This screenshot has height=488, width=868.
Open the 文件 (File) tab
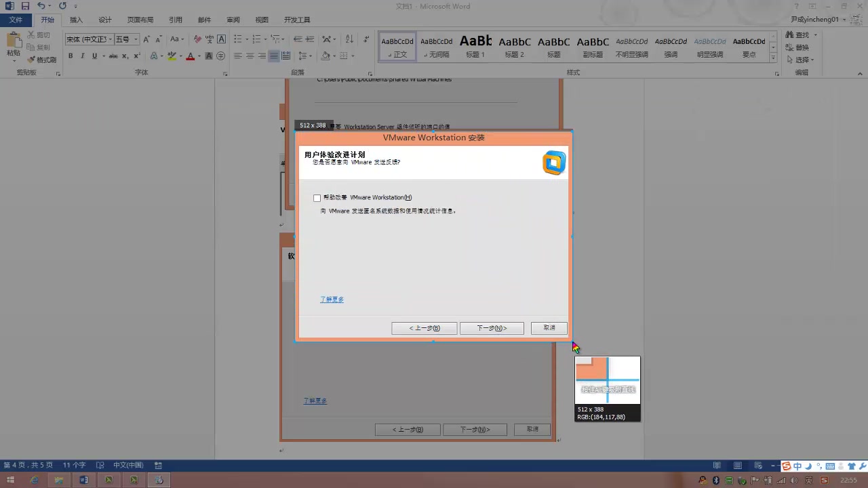coord(16,20)
